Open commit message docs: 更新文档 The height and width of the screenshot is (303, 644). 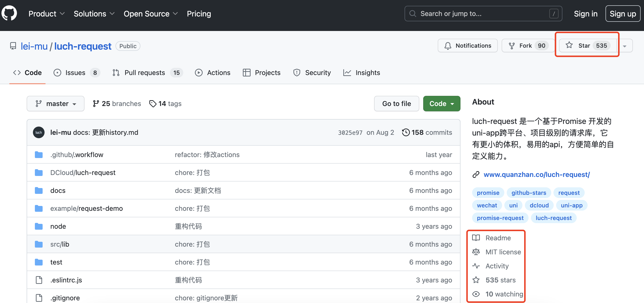198,190
